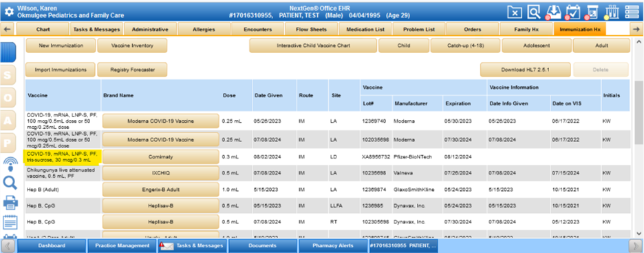
Task: Click the Comirnaty brand name button
Action: [x=160, y=156]
